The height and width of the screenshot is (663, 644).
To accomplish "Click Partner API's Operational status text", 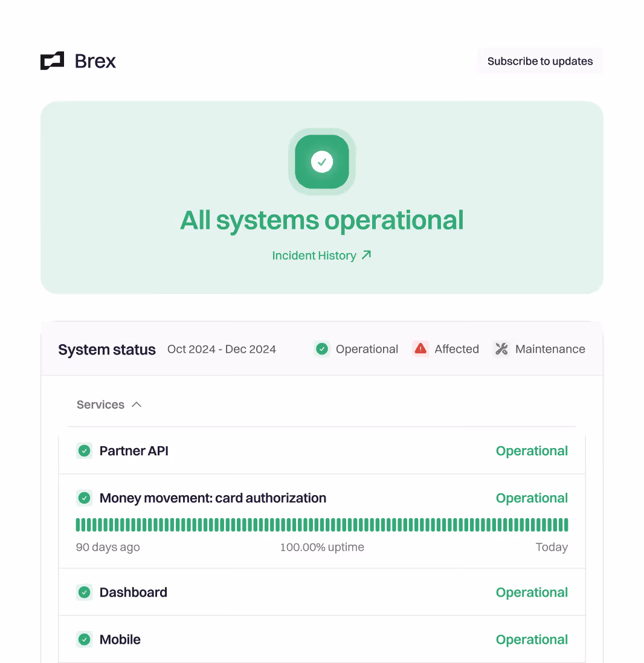I will [x=532, y=451].
